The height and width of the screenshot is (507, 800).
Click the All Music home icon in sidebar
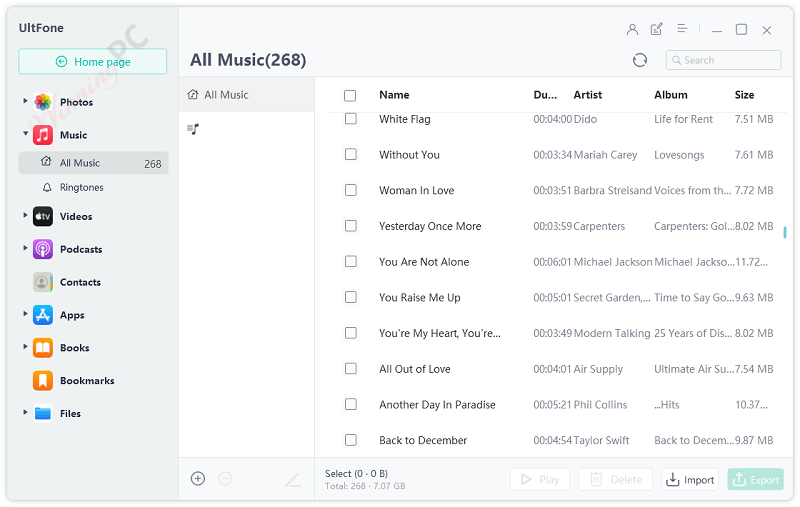coord(46,162)
